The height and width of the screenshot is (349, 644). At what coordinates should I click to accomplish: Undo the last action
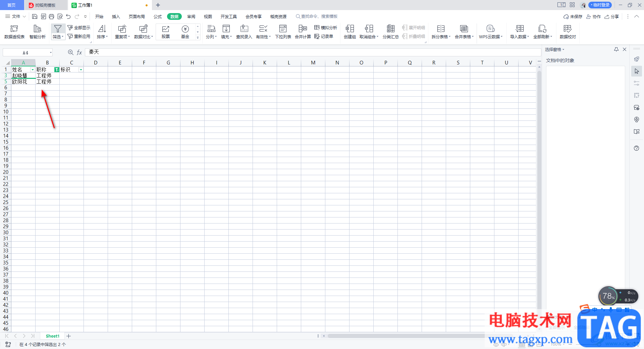tap(68, 16)
